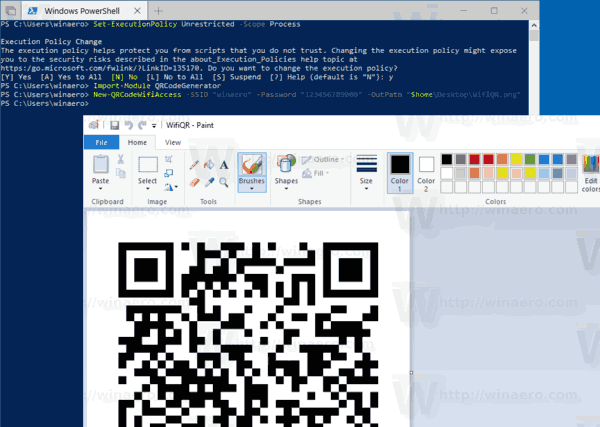Expand the Shapes dropdown arrow
The image size is (600, 427).
point(286,189)
